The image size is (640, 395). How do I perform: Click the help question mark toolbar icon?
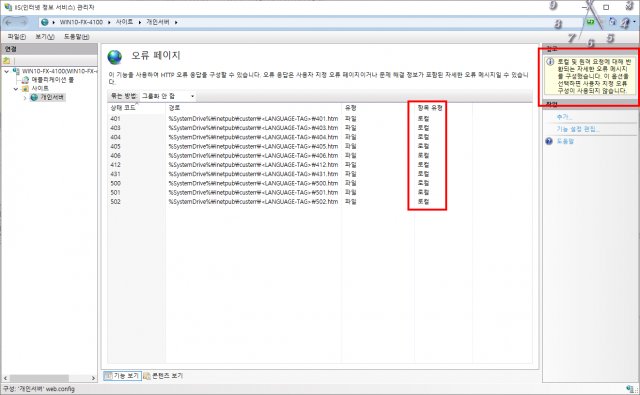pyautogui.click(x=625, y=23)
